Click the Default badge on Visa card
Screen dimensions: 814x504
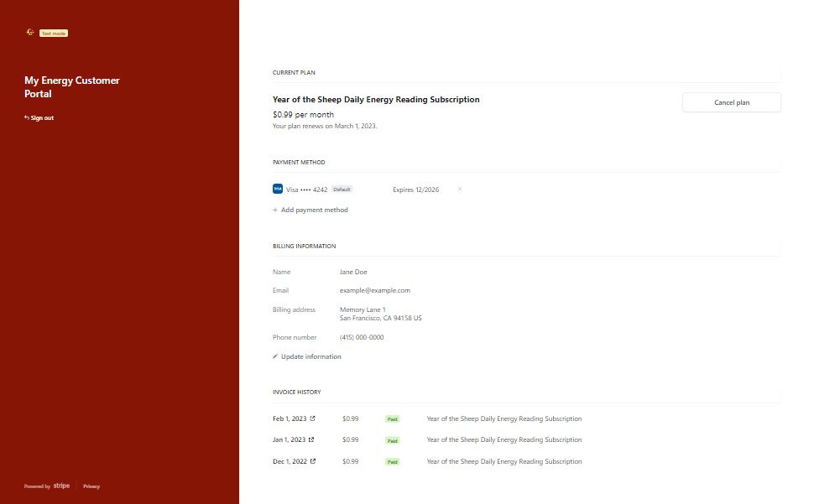(x=342, y=190)
